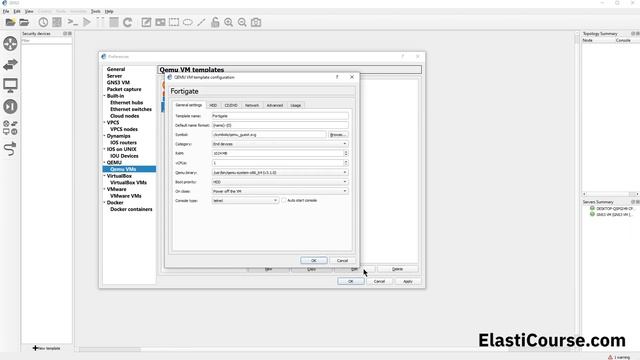Collapse the Dynamips tree group
The image size is (640, 360).
click(x=104, y=136)
